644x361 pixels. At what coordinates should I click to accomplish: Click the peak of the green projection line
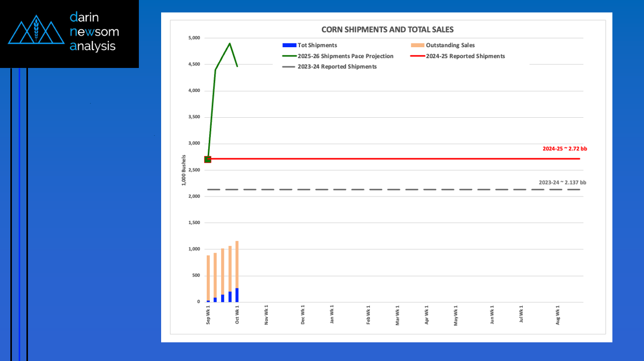point(230,44)
